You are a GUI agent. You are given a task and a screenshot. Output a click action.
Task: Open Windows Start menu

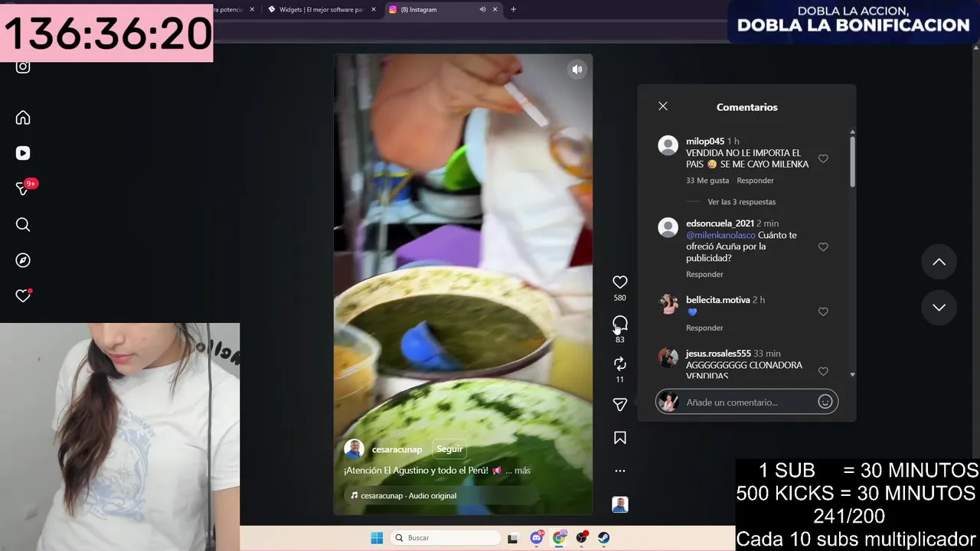(377, 538)
